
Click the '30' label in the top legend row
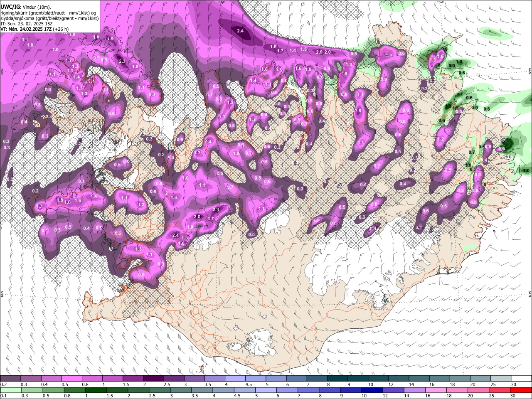click(514, 384)
